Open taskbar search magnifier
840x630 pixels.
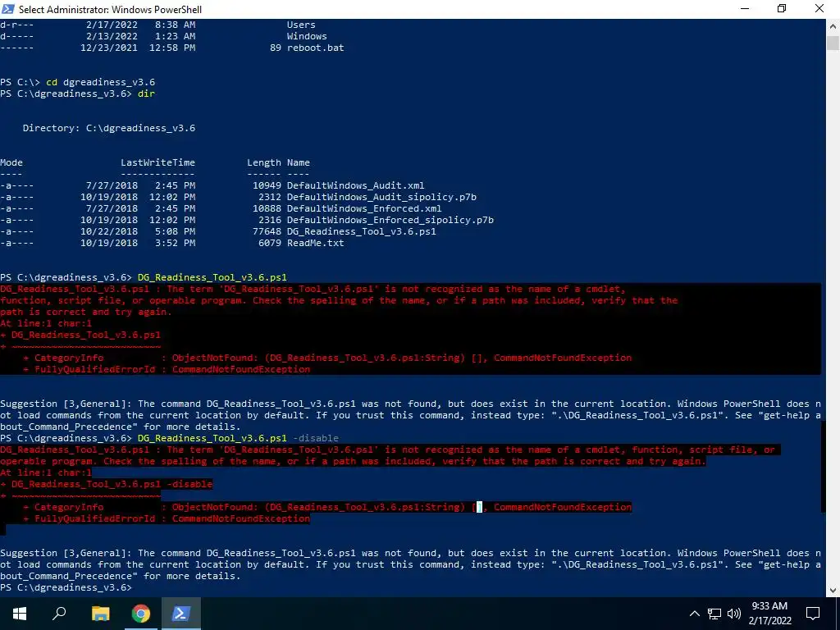[59, 614]
